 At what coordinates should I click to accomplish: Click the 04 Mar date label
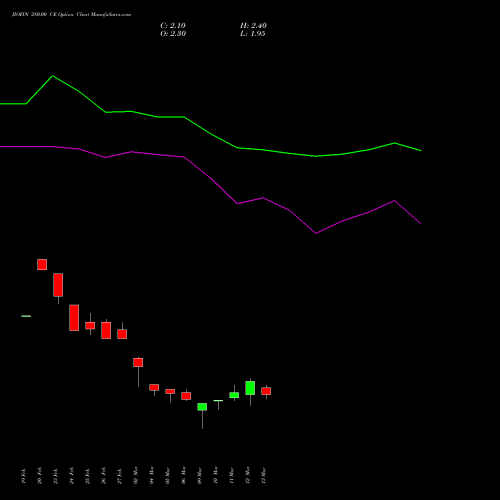pos(151,475)
